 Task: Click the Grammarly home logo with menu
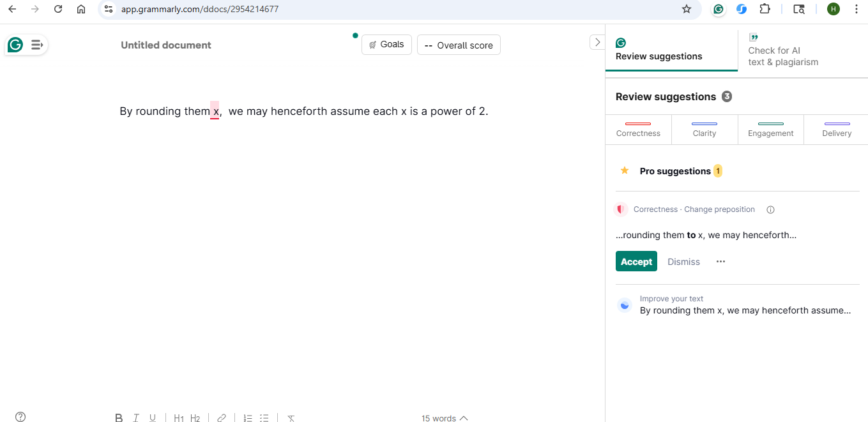click(x=26, y=45)
